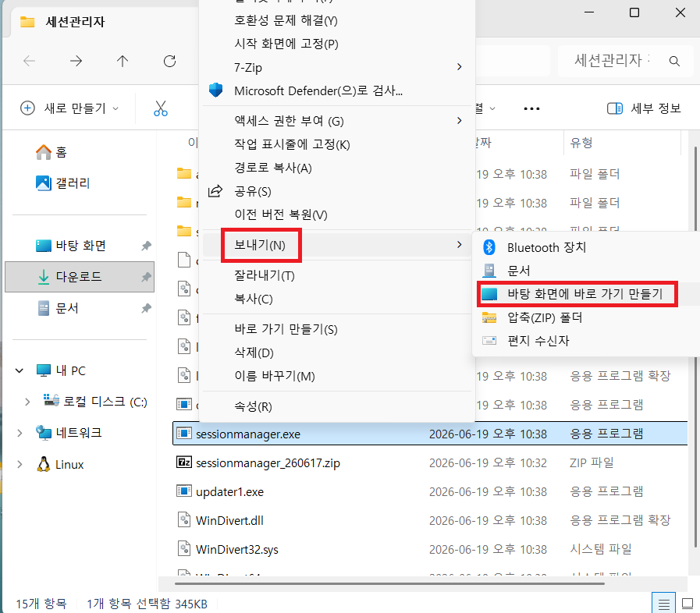Screen dimensions: 700x613
Task: Click the pin icon beside sidebar 문서
Action: (146, 308)
